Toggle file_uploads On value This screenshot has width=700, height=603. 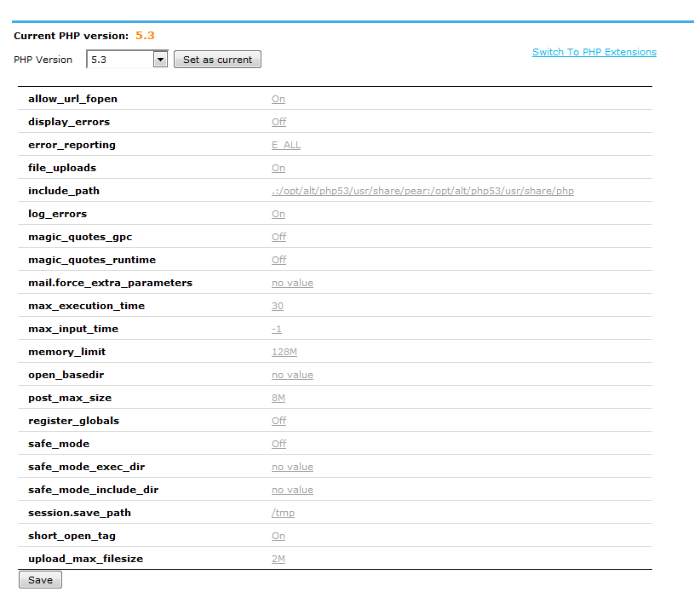pyautogui.click(x=278, y=168)
